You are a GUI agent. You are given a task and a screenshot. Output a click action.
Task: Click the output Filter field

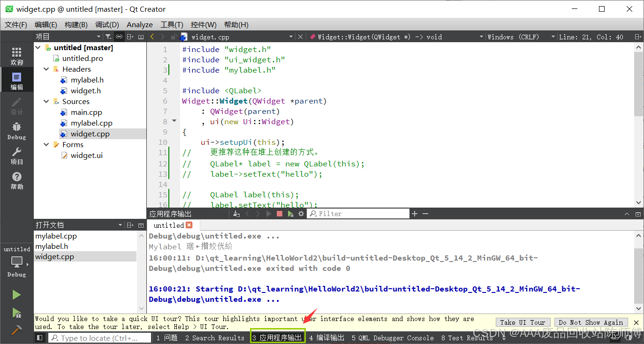359,214
